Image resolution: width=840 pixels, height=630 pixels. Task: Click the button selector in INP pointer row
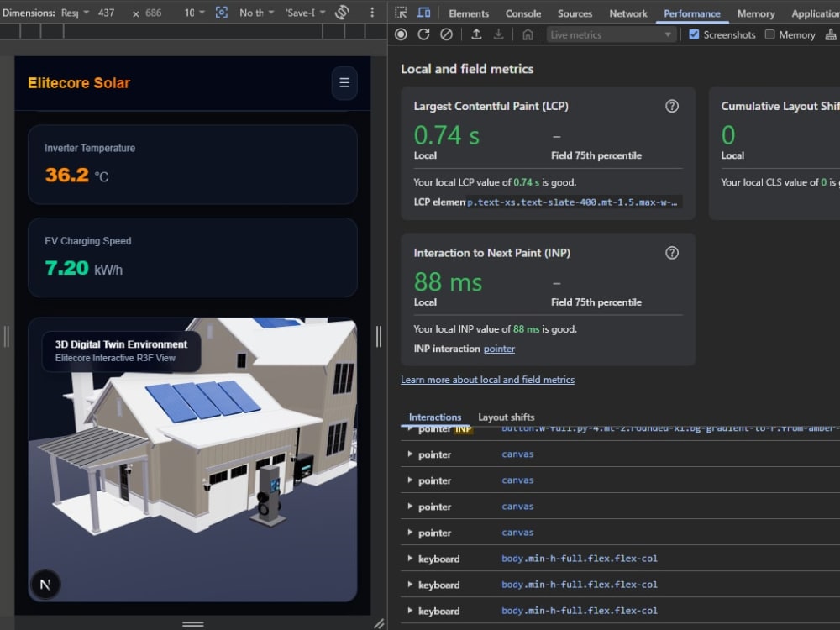tap(669, 428)
